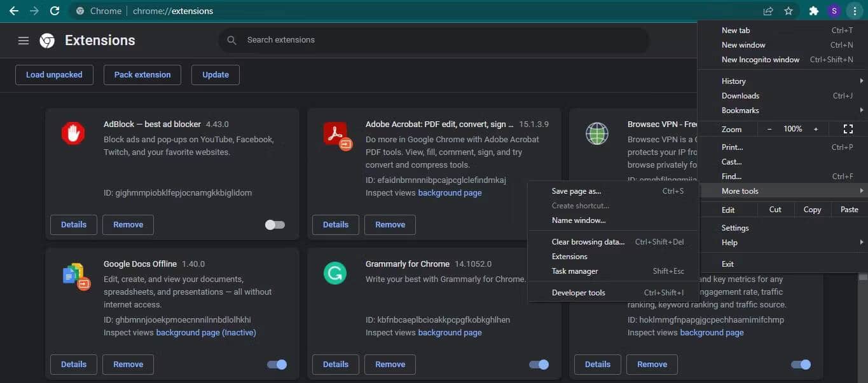
Task: Open the Task manager from More tools
Action: point(574,271)
